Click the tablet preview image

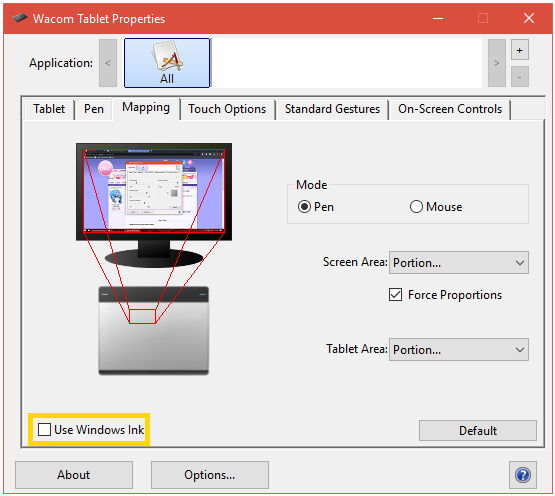click(154, 331)
